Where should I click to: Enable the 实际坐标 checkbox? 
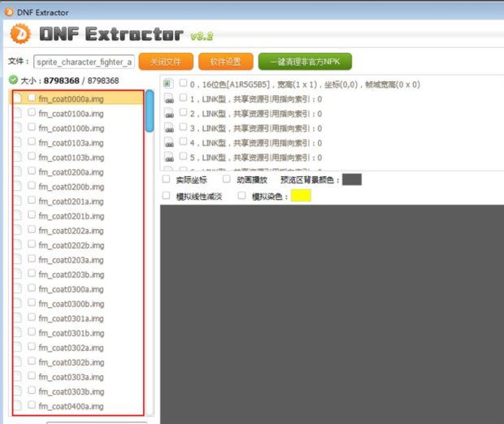click(167, 180)
